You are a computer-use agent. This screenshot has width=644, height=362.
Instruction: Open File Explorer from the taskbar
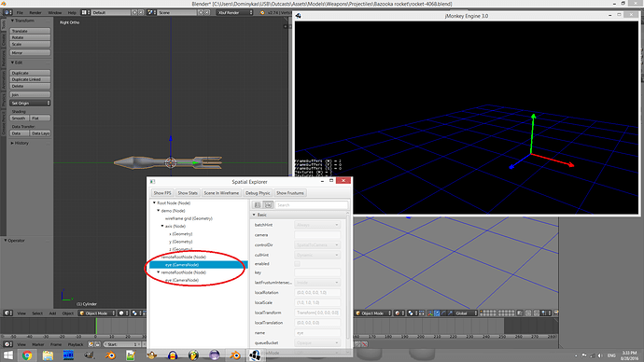[x=48, y=355]
